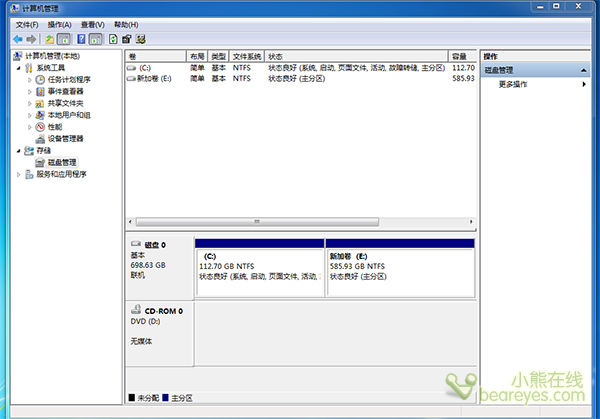This screenshot has height=419, width=600.
Task: Select the (C:) partition block in disk 0
Action: (259, 270)
